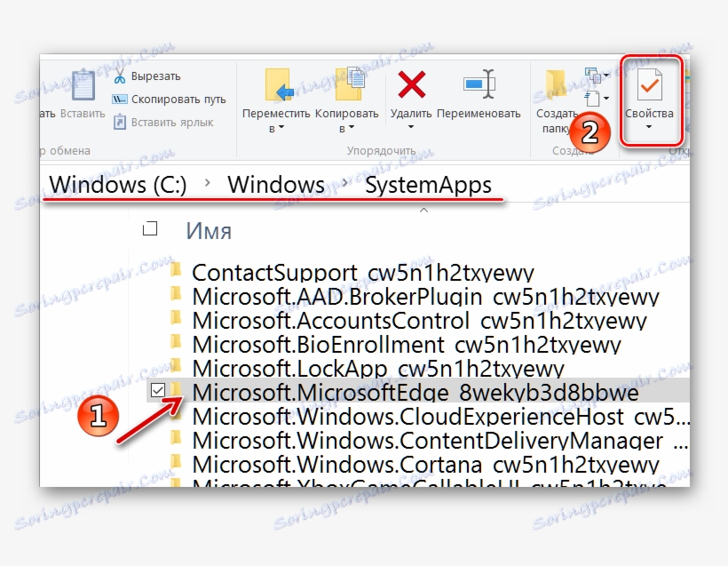Click folder icon of Microsoft.BioEnrollment
Screen dimensions: 728x566
pyautogui.click(x=176, y=342)
